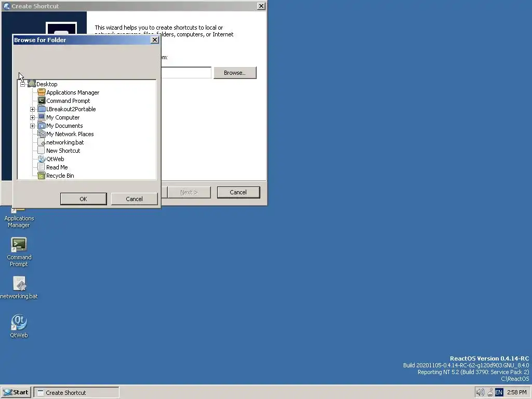Close the Browse for Folder dialog

(x=155, y=39)
